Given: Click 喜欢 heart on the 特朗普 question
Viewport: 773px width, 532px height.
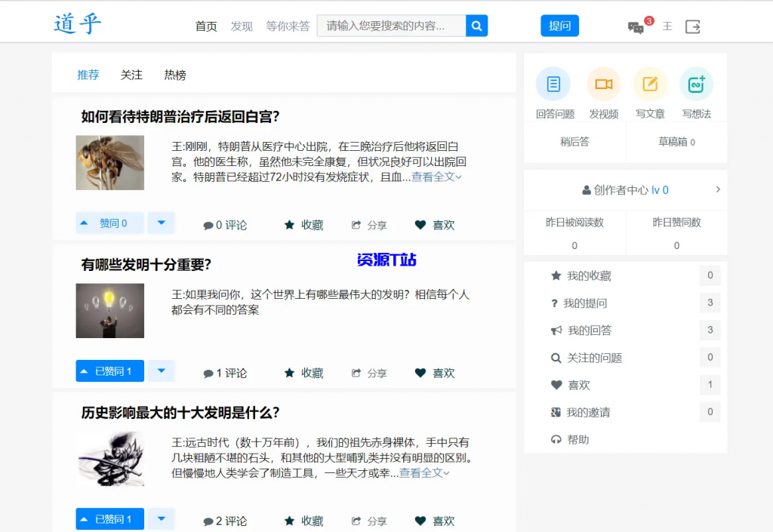Looking at the screenshot, I should (x=435, y=225).
